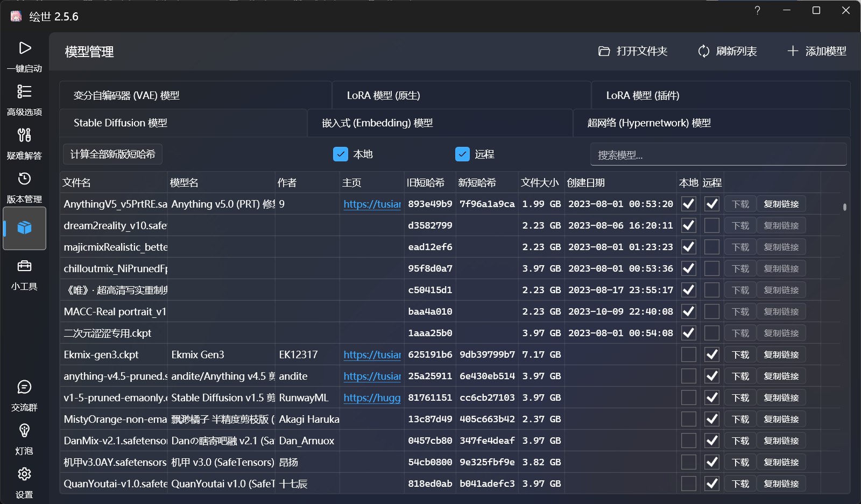Click 添加模型 add model button
This screenshot has height=504, width=861.
click(816, 51)
